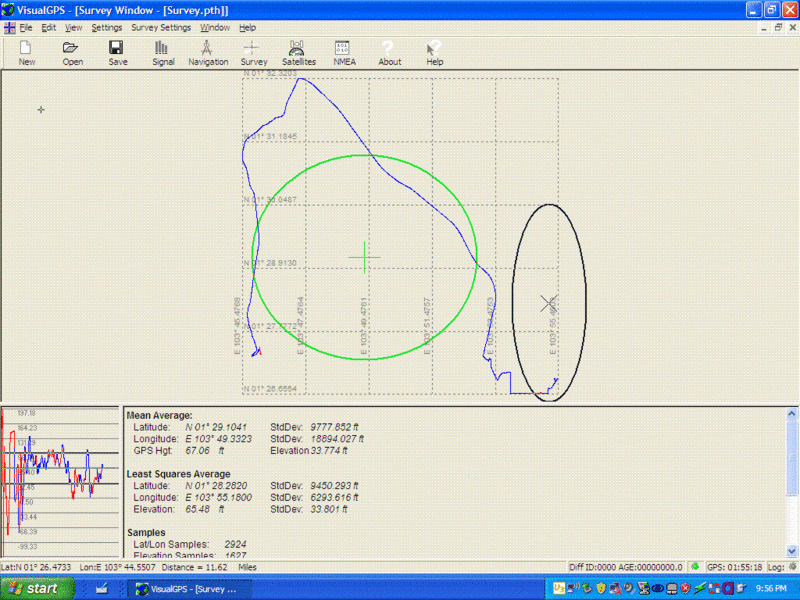Open the Edit menu
Screen dimensions: 800x600
(x=48, y=28)
